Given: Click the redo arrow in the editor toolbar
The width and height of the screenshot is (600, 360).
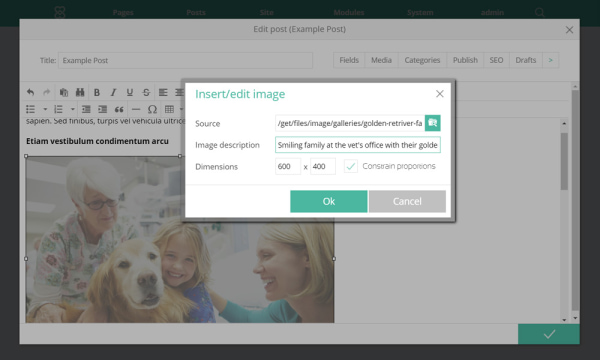Looking at the screenshot, I should (47, 92).
